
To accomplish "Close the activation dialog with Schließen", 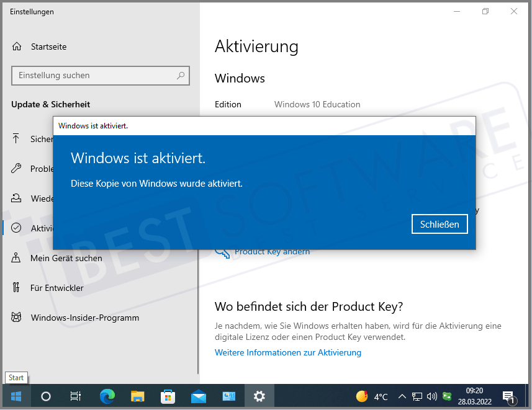I will coord(440,224).
